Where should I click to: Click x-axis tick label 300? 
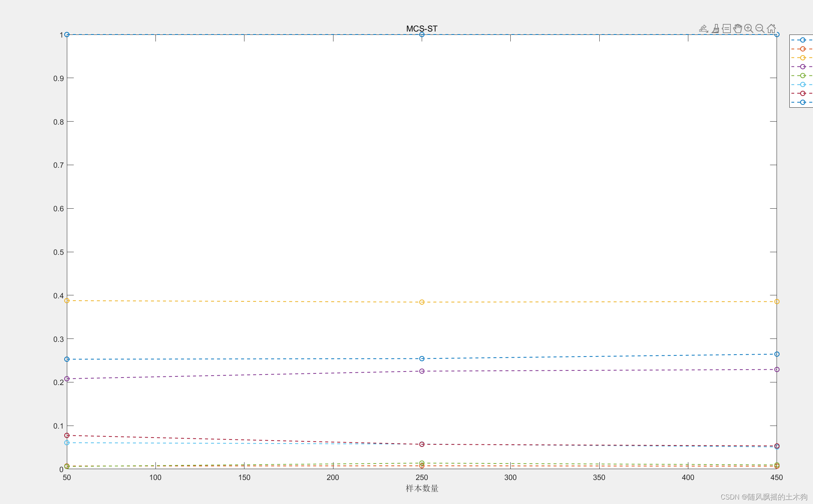tap(510, 477)
